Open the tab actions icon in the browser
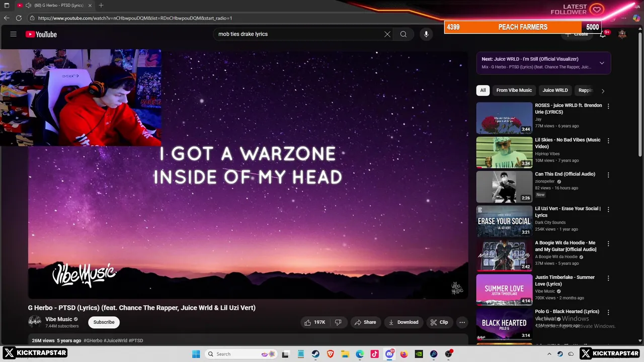This screenshot has height=362, width=644. click(x=7, y=5)
